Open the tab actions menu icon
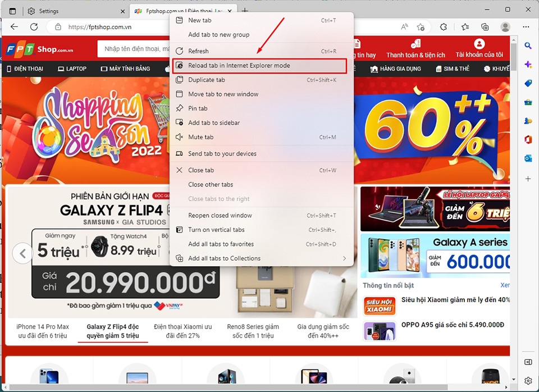Image resolution: width=539 pixels, height=392 pixels. [x=12, y=11]
